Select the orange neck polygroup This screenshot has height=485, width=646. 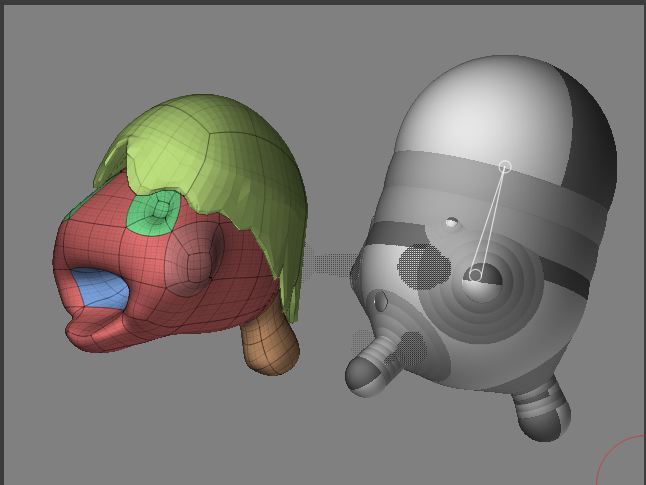coord(270,343)
